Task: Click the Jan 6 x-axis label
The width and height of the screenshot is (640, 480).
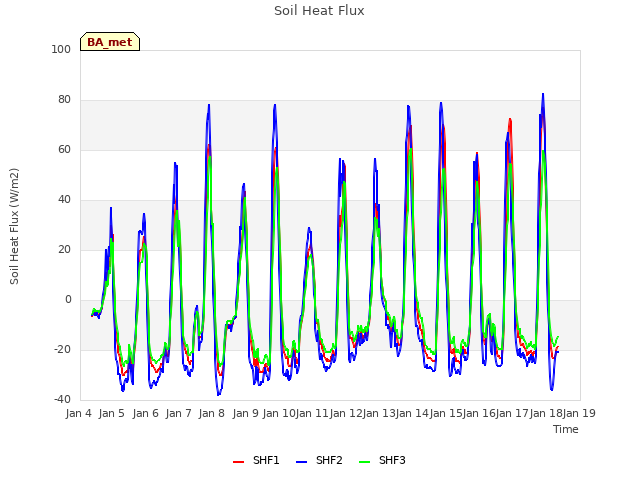Action: coord(145,413)
